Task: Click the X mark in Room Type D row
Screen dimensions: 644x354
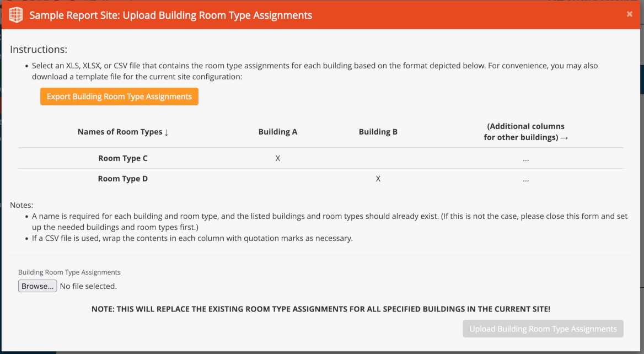Action: (x=378, y=179)
